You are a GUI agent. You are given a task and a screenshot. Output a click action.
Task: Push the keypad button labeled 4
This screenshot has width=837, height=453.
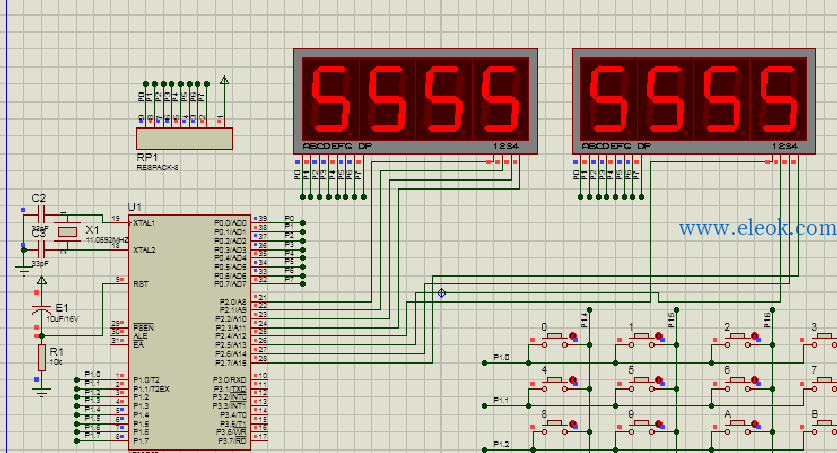point(555,382)
